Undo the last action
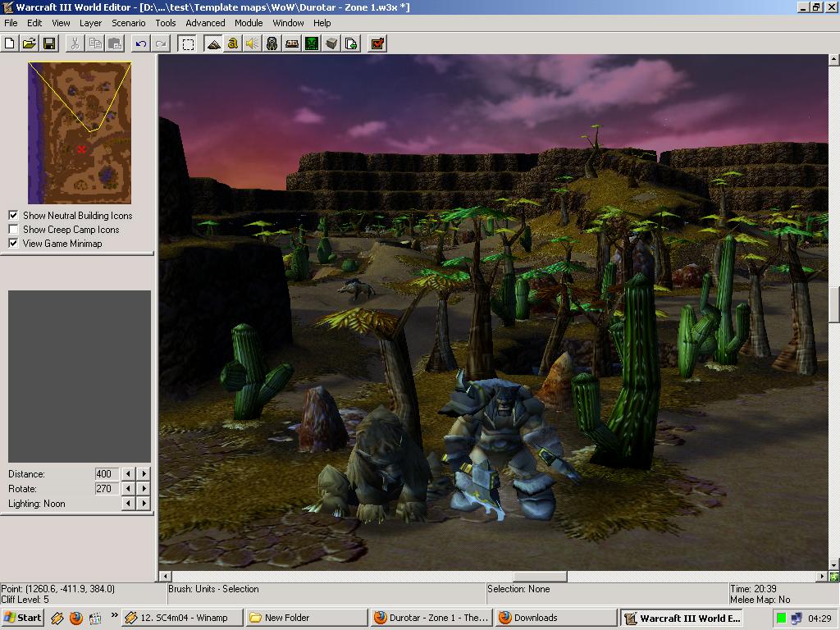 (141, 43)
